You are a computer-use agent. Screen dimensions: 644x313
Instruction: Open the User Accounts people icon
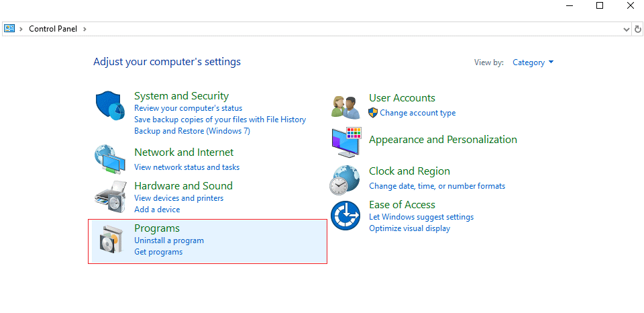pyautogui.click(x=346, y=107)
